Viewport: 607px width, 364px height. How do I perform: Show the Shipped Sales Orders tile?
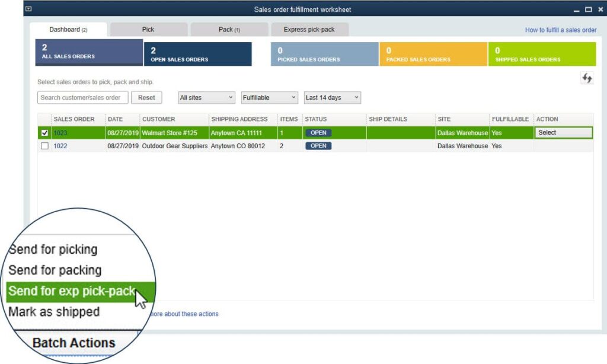tap(542, 54)
